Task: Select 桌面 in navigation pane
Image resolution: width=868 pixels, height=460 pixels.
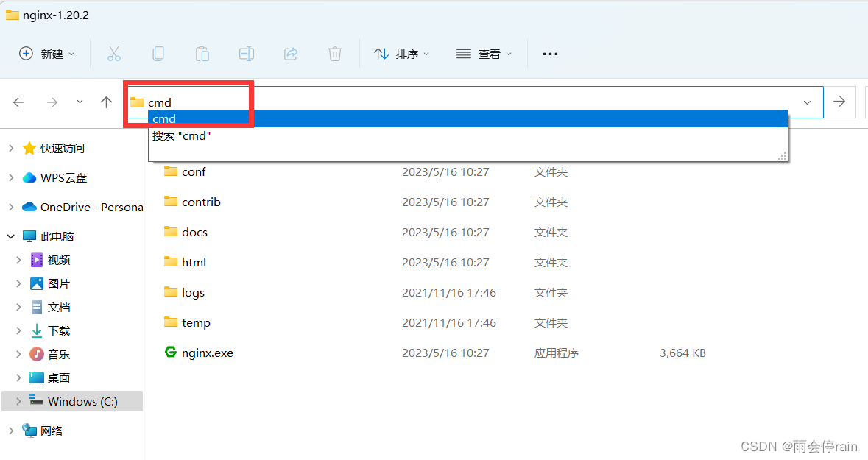Action: (50, 378)
